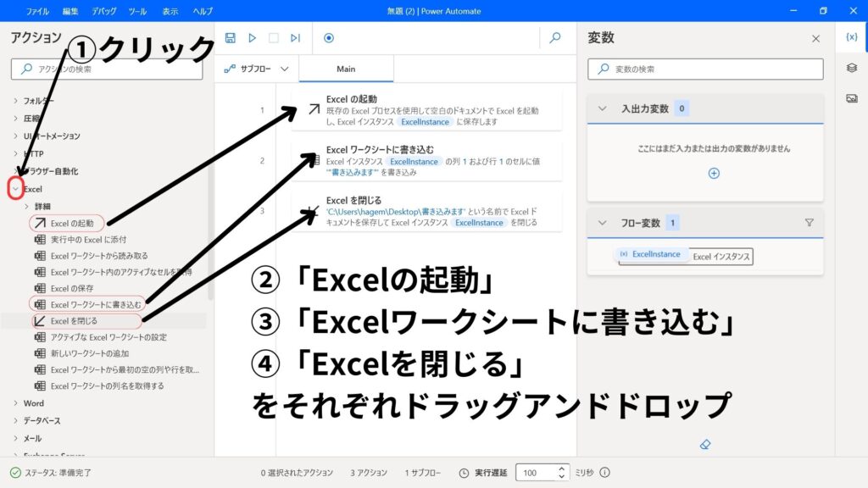Viewport: 868px width, 488px height.
Task: Click the 実行遅延 value field showing 100
Action: 536,473
